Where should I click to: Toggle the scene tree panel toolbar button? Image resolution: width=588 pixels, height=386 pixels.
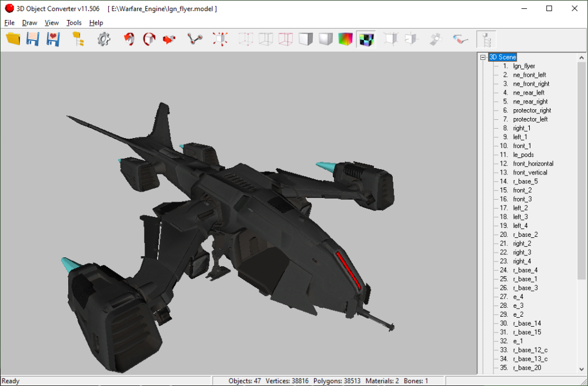486,39
